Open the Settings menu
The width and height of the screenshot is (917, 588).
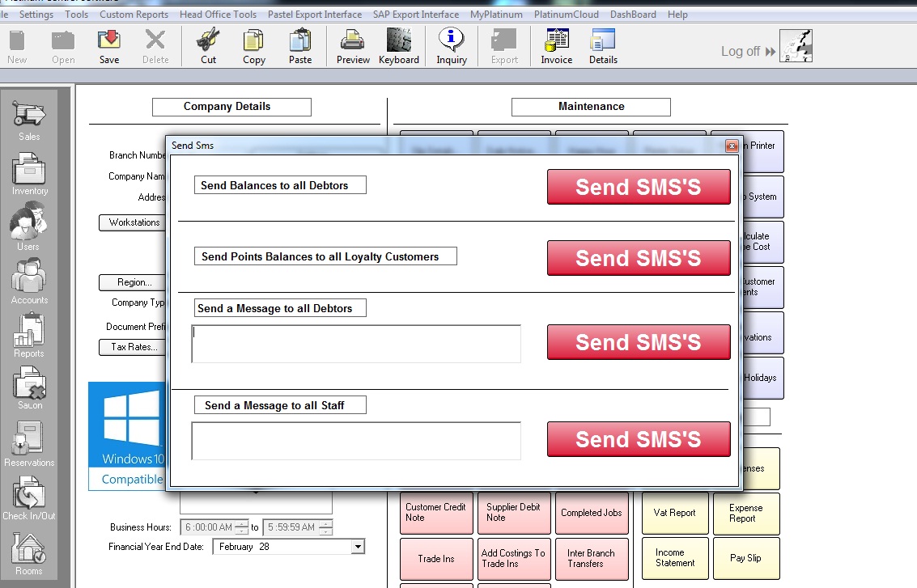click(x=36, y=14)
